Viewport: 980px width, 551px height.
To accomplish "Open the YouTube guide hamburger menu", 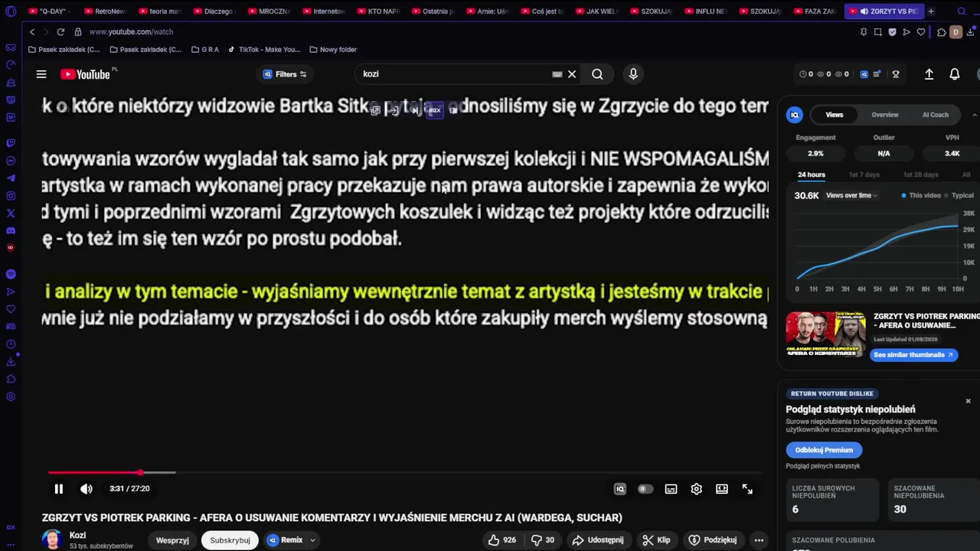I will [41, 74].
